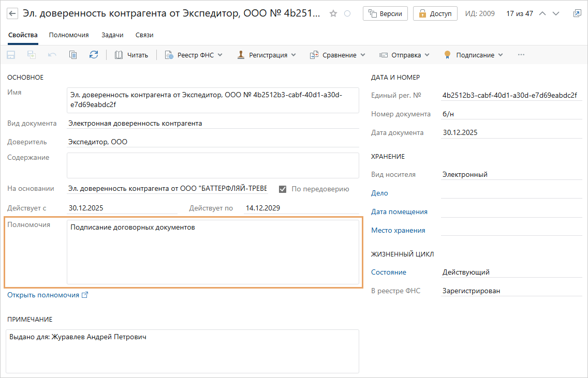This screenshot has height=378, width=588.
Task: Click into the Содержание text field
Action: coord(213,165)
